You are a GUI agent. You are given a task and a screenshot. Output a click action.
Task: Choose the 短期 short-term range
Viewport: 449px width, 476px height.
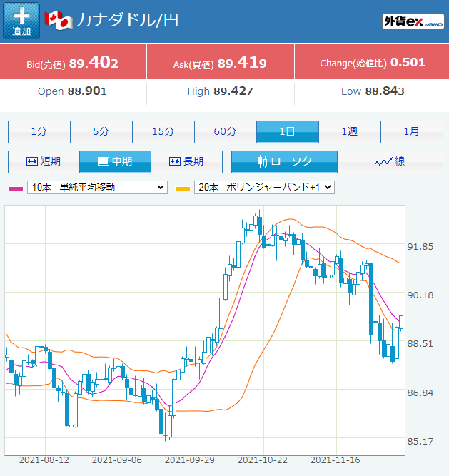pos(44,161)
